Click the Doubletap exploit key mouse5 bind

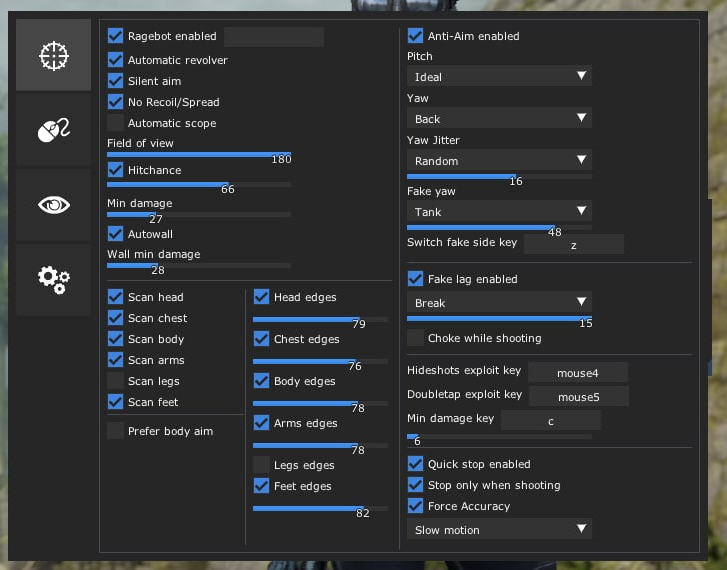578,396
